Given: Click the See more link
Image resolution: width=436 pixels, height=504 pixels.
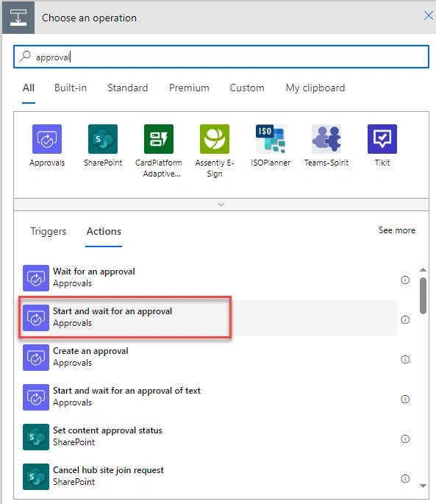Looking at the screenshot, I should click(x=397, y=230).
